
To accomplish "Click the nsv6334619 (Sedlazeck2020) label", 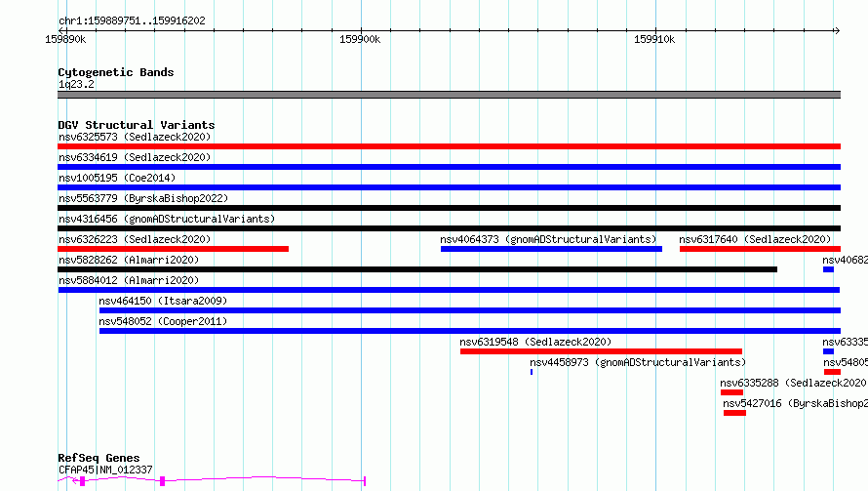I will pos(135,157).
